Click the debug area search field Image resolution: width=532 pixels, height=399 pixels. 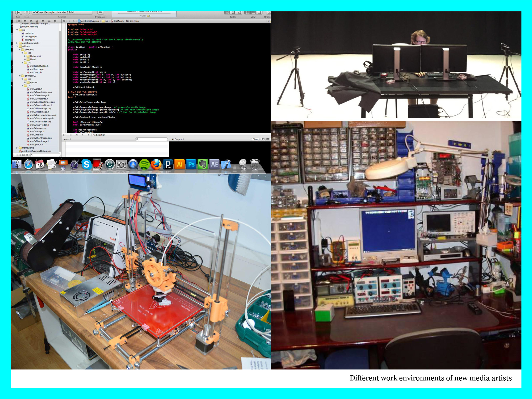tap(152, 139)
